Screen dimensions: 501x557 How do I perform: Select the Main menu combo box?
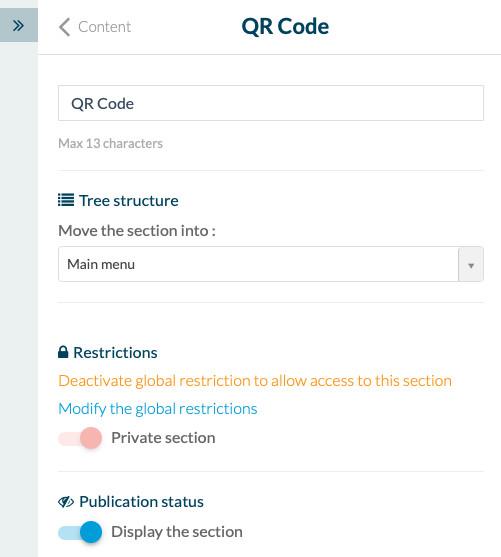coord(271,264)
